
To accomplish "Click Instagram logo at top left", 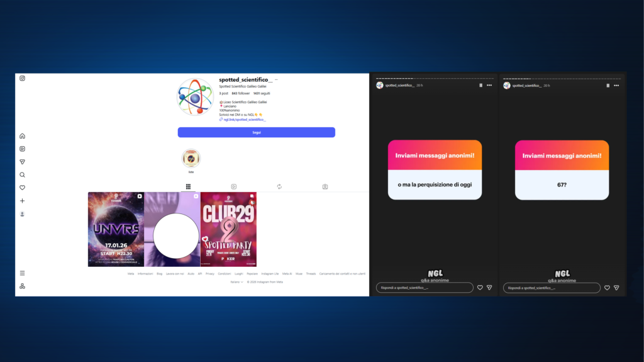I will (22, 78).
